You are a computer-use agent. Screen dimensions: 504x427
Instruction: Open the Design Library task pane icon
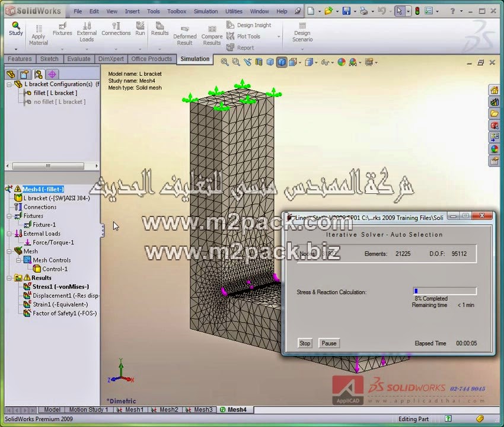(x=495, y=102)
